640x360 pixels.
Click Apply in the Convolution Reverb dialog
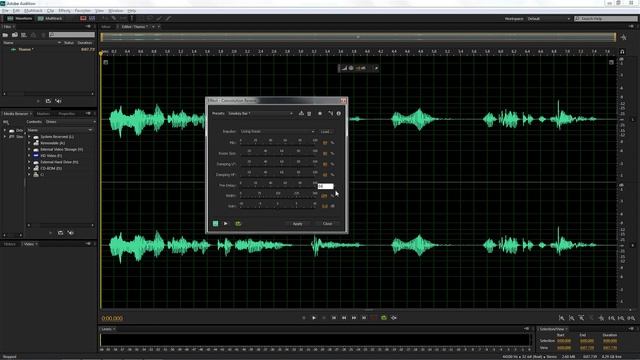point(298,224)
